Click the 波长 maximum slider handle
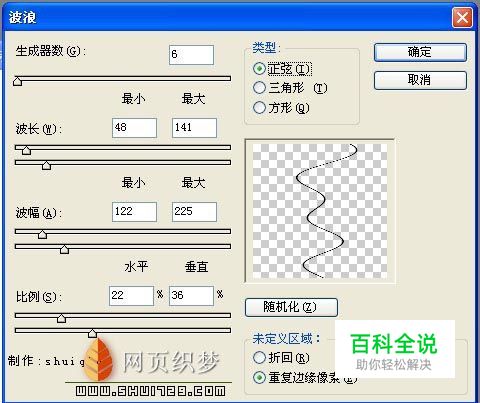Image resolution: width=480 pixels, height=403 pixels. click(46, 165)
